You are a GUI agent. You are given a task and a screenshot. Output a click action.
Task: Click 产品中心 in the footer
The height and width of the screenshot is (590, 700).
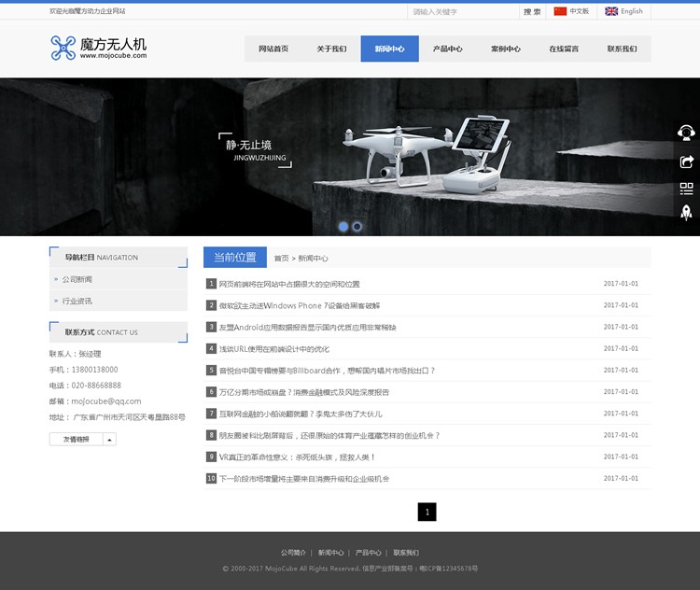tap(369, 553)
